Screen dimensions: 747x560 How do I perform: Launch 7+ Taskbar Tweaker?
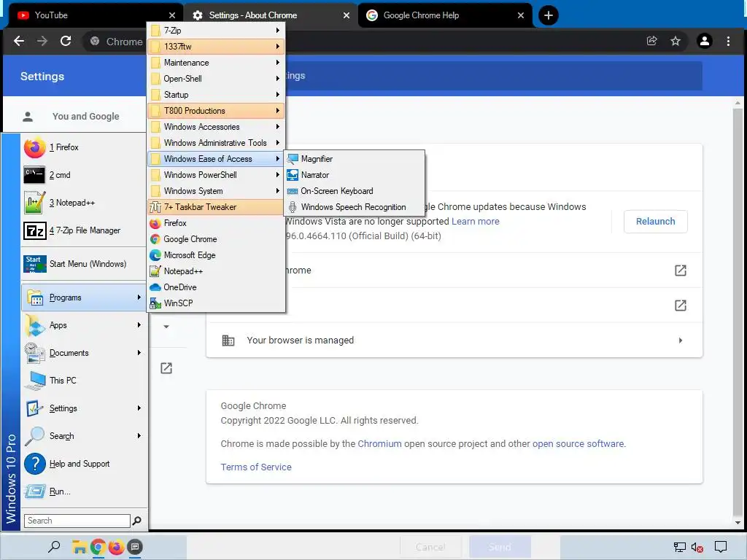[x=216, y=207]
